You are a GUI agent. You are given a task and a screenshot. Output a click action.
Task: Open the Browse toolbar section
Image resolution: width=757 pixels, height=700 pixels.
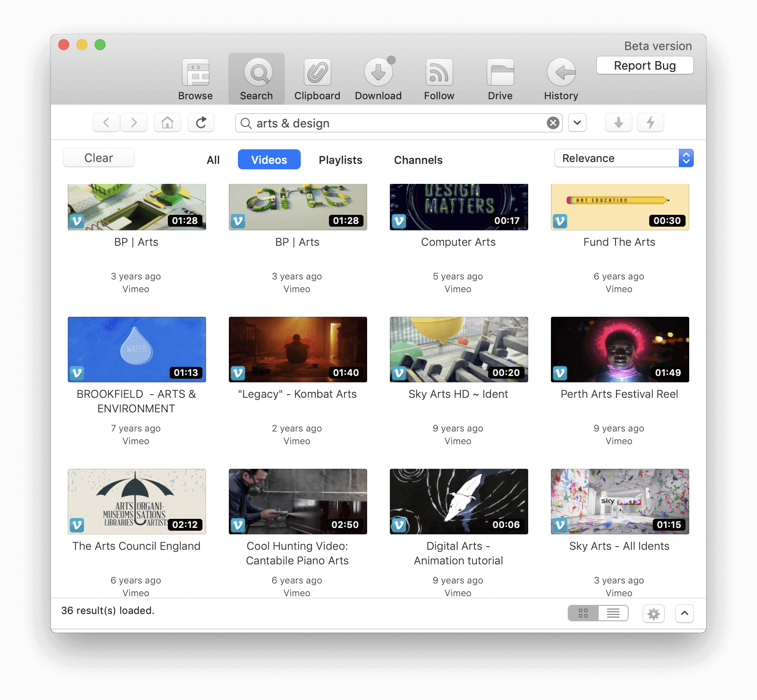pos(196,79)
